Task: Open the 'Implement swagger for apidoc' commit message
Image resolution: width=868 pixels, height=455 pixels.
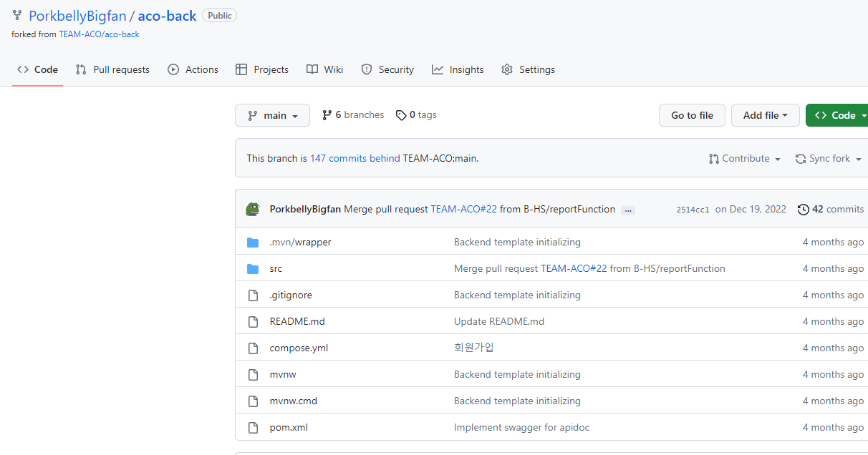Action: [522, 428]
